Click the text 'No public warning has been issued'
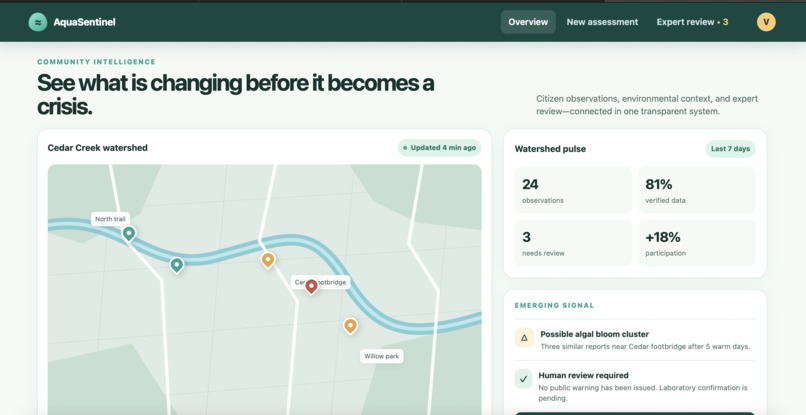 597,388
